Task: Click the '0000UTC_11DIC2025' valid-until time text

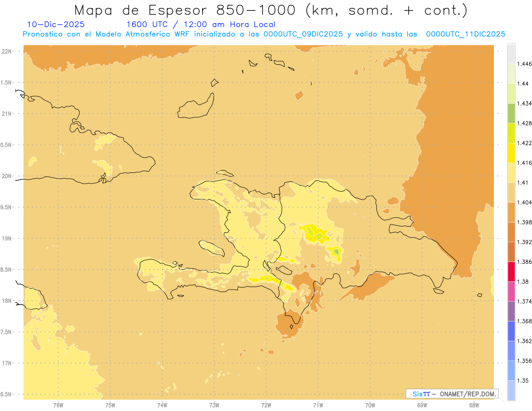Action: pos(465,34)
